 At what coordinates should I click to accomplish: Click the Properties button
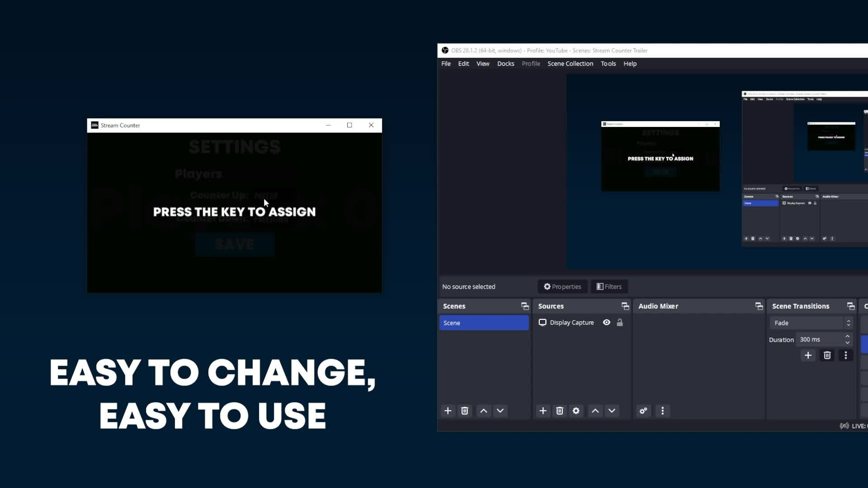(562, 286)
